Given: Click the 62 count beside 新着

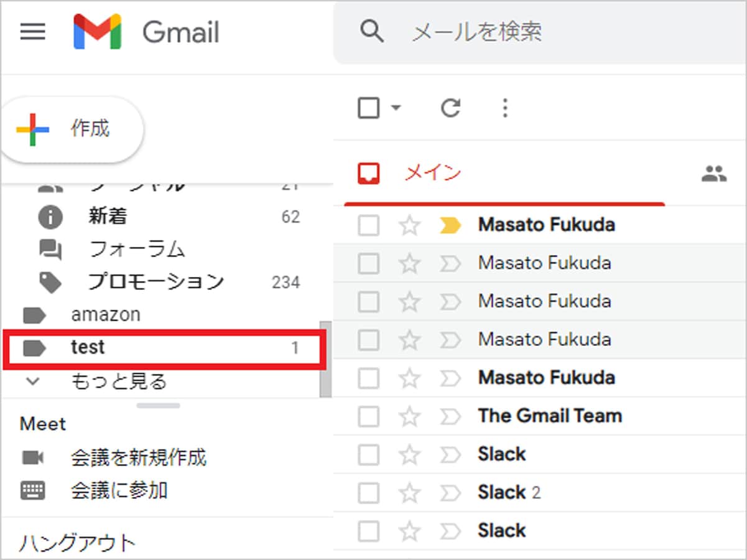Looking at the screenshot, I should 290,217.
